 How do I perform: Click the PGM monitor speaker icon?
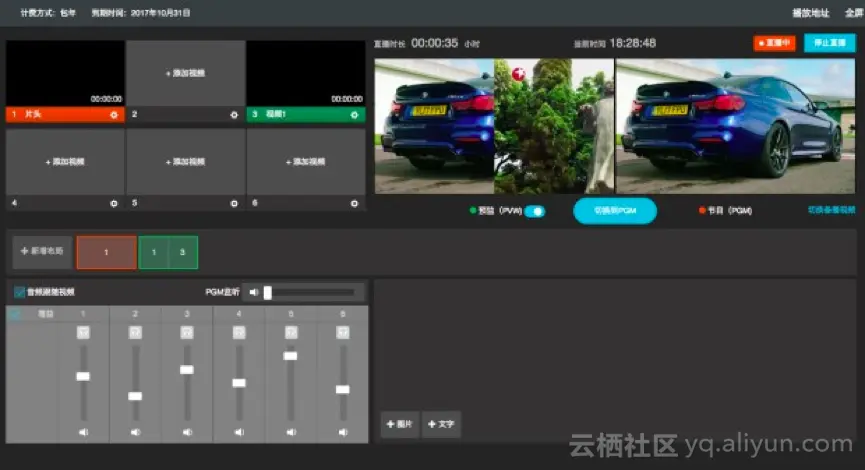pos(253,292)
